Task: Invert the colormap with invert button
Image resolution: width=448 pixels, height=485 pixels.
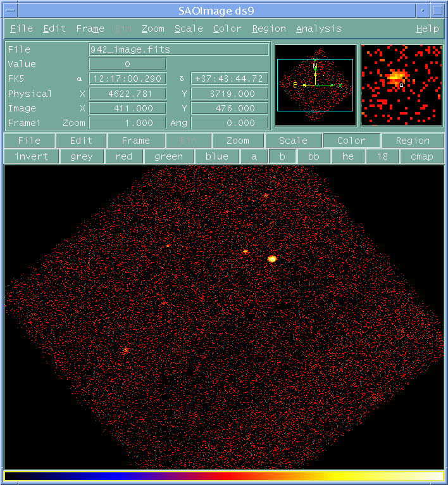Action: [x=31, y=156]
